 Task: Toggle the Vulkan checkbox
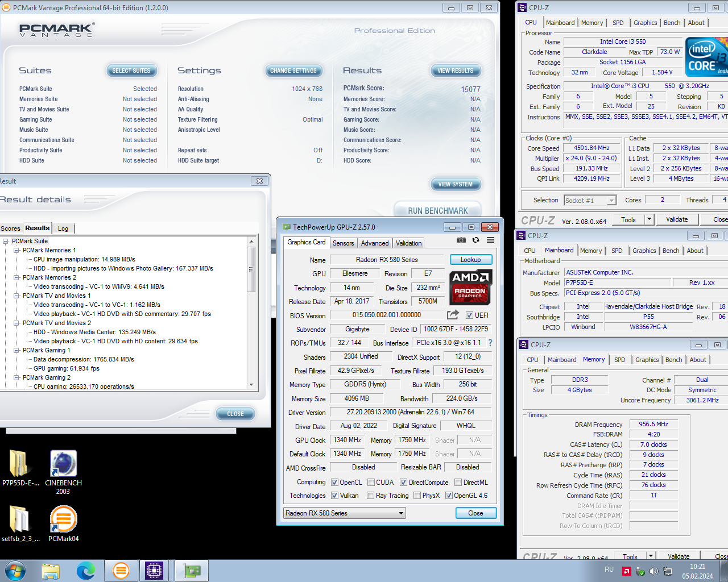coord(334,496)
